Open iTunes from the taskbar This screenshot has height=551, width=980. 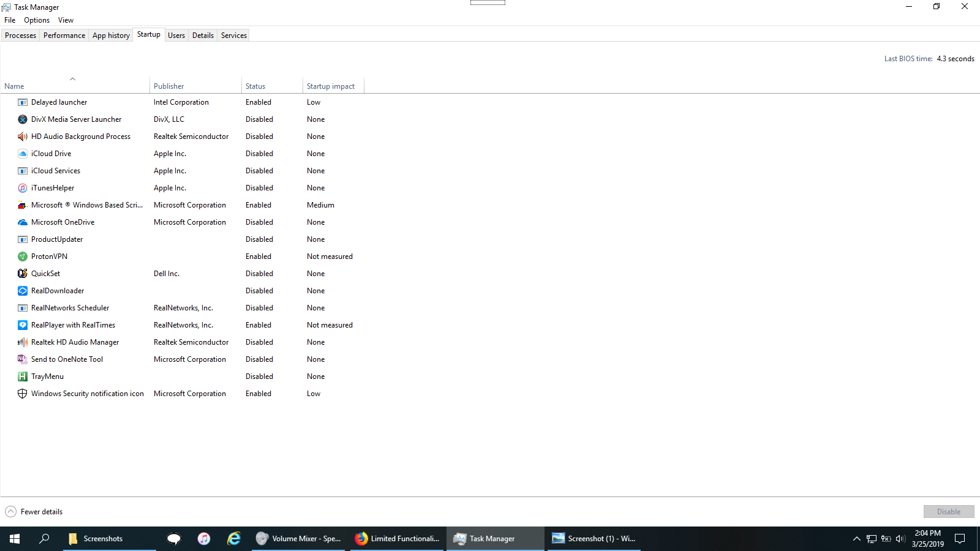click(x=204, y=539)
